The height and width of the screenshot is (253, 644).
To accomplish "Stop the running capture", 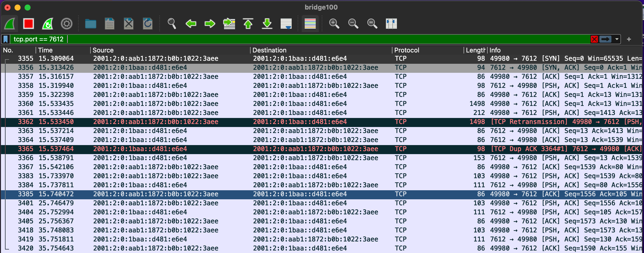I will [29, 24].
